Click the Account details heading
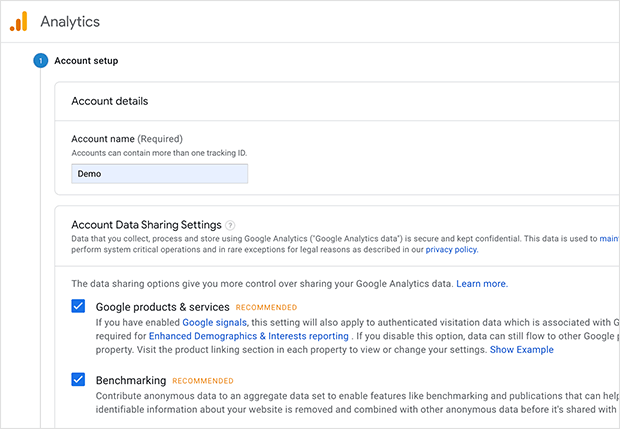Image resolution: width=620 pixels, height=429 pixels. click(x=110, y=101)
